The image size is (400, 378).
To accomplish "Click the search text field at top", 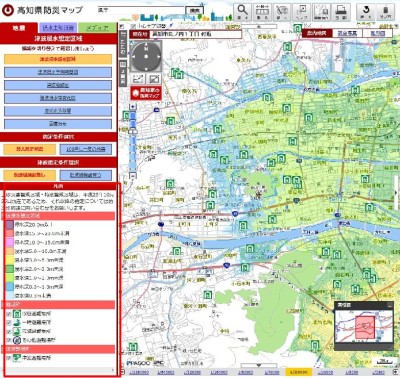I will (141, 10).
